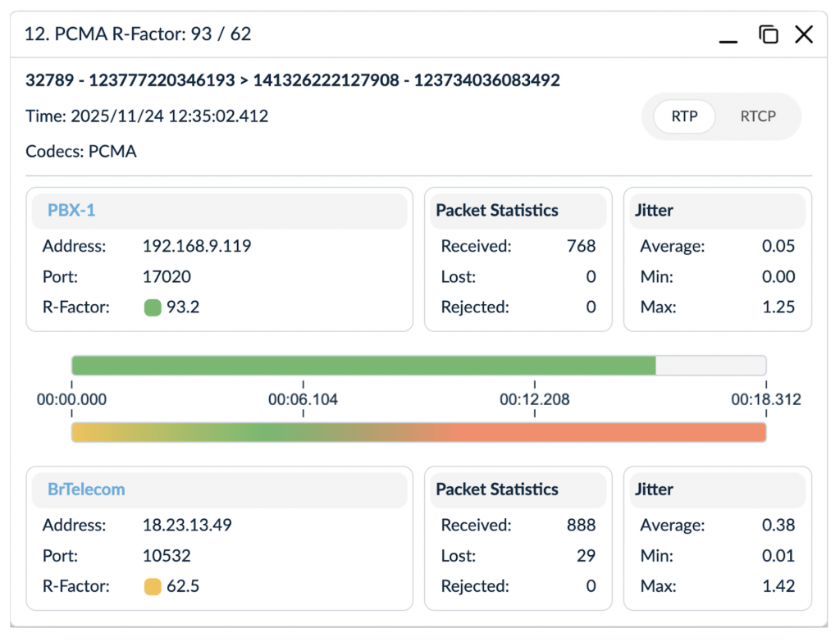The image size is (840, 642).
Task: Click the BrTelecom address 18.23.13.49
Action: pyautogui.click(x=187, y=525)
